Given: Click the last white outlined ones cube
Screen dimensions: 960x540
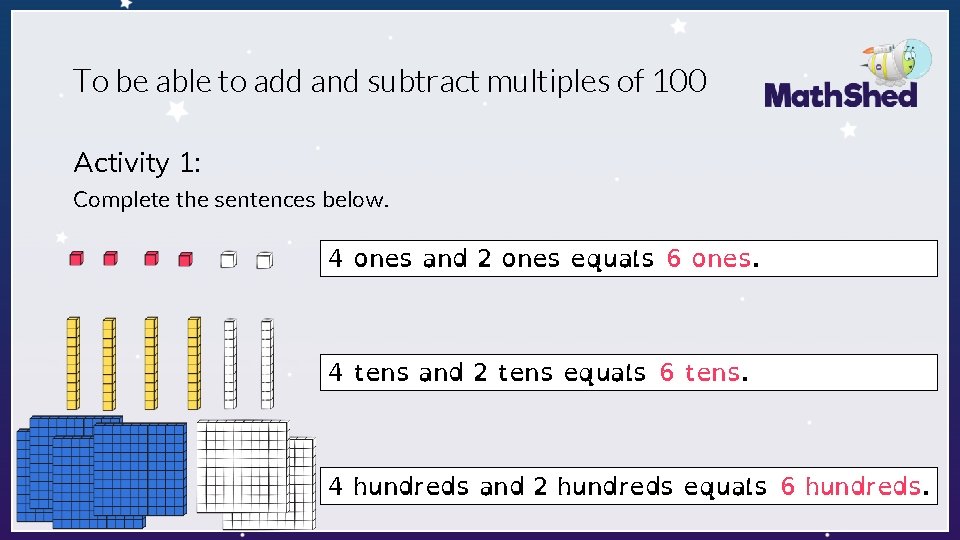Looking at the screenshot, I should click(264, 260).
